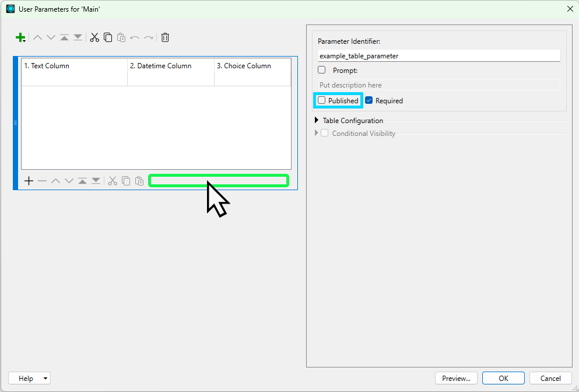579x392 pixels.
Task: Select the Choice Column header
Action: pyautogui.click(x=252, y=66)
